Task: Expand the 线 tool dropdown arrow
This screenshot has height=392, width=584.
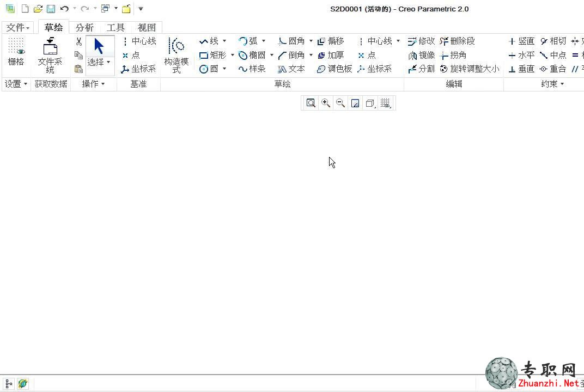Action: coord(224,41)
